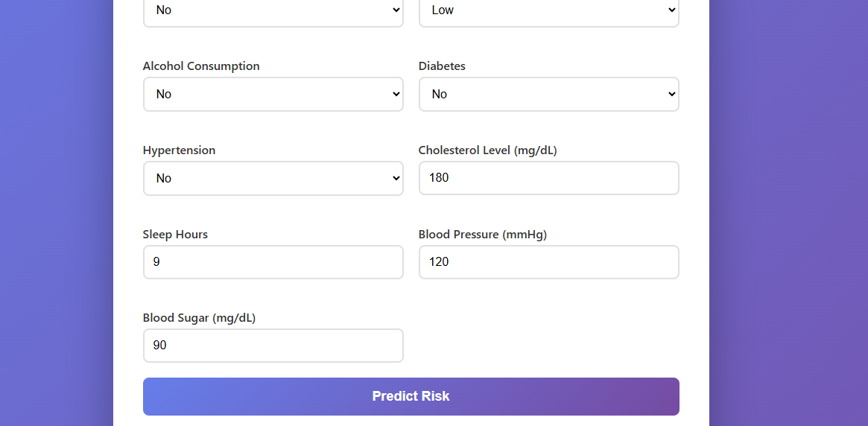Viewport: 868px width, 426px height.
Task: Open the dropdown currently showing Low
Action: [x=548, y=10]
